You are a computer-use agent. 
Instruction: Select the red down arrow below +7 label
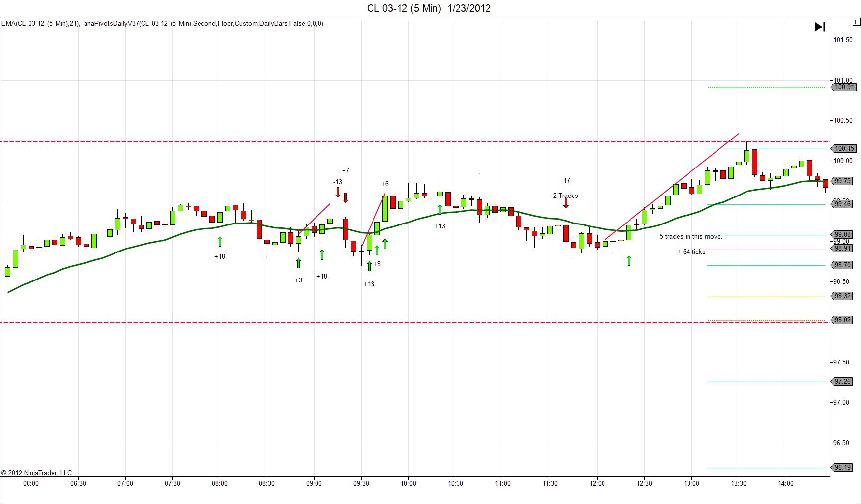point(345,197)
